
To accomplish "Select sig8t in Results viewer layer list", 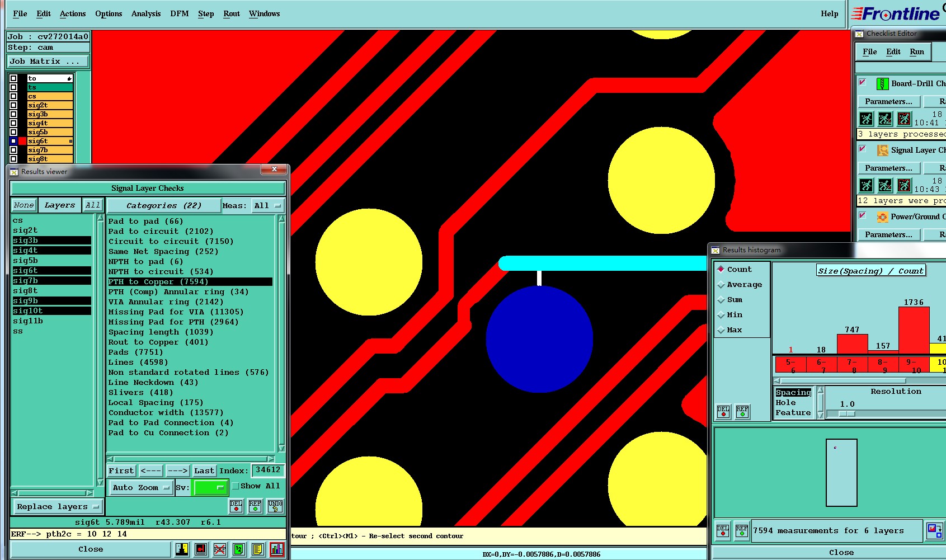I will tap(25, 291).
